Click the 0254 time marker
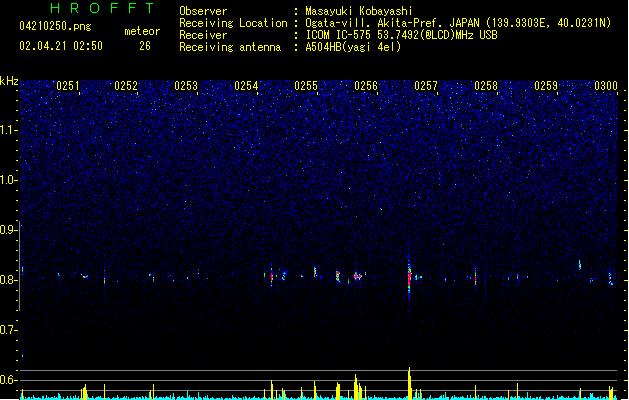 246,86
